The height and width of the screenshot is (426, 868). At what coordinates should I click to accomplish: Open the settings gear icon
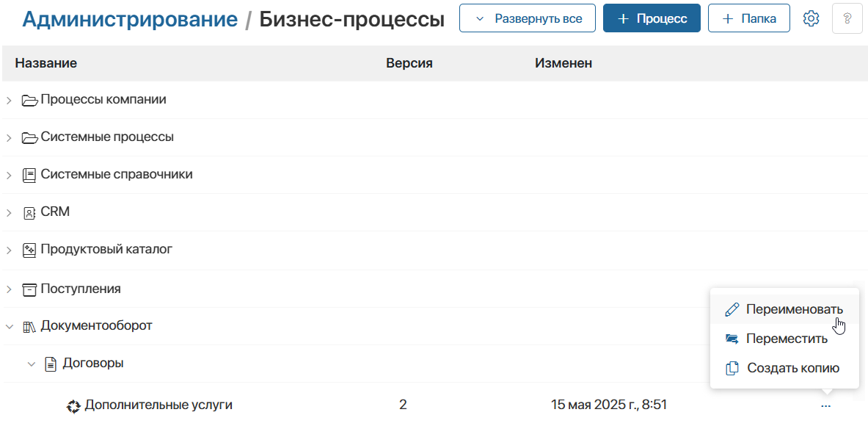811,18
